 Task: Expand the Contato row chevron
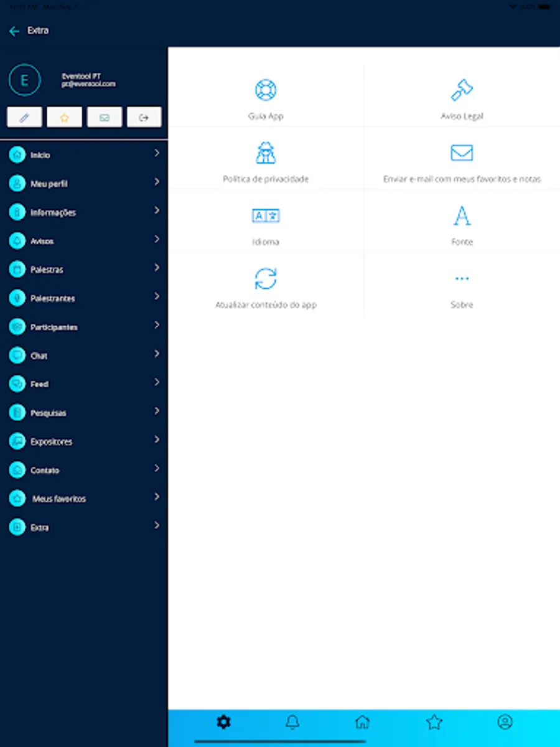[157, 468]
